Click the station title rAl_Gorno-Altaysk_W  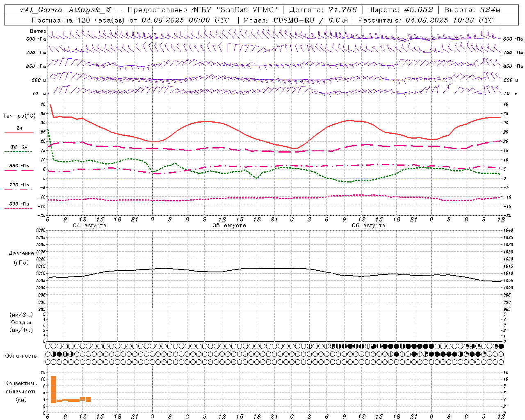pyautogui.click(x=66, y=10)
